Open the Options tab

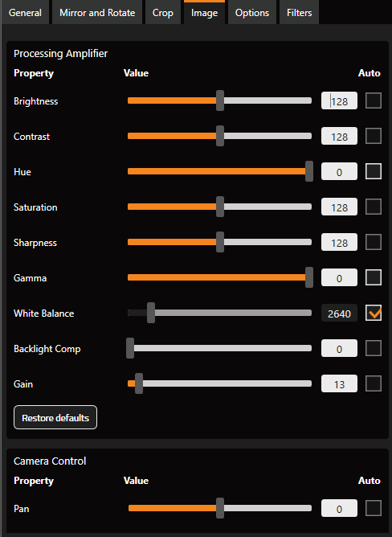[252, 12]
